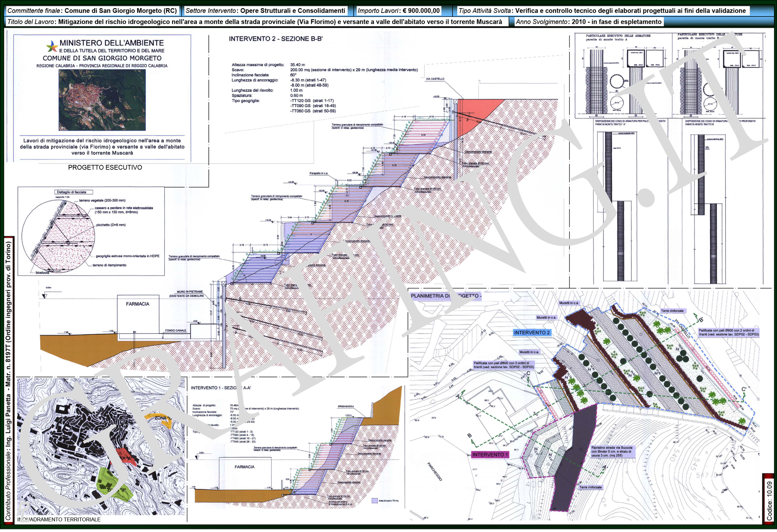Click the Importo Lavori € 900.000,00 field
777x532 pixels.
[x=398, y=11]
